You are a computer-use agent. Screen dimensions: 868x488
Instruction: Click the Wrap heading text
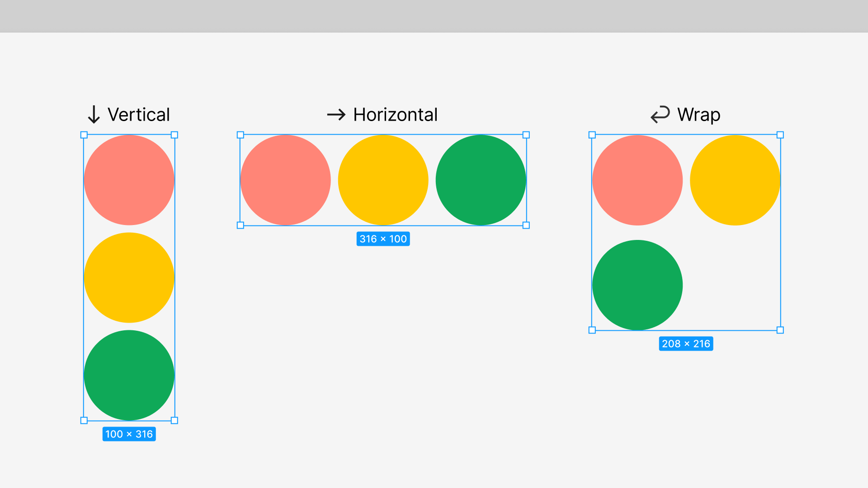pyautogui.click(x=698, y=115)
